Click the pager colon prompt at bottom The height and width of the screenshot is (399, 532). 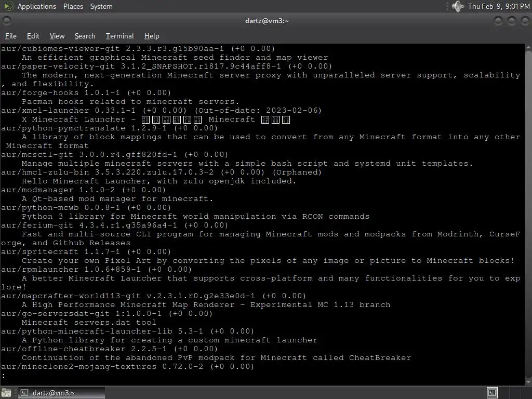(x=4, y=375)
